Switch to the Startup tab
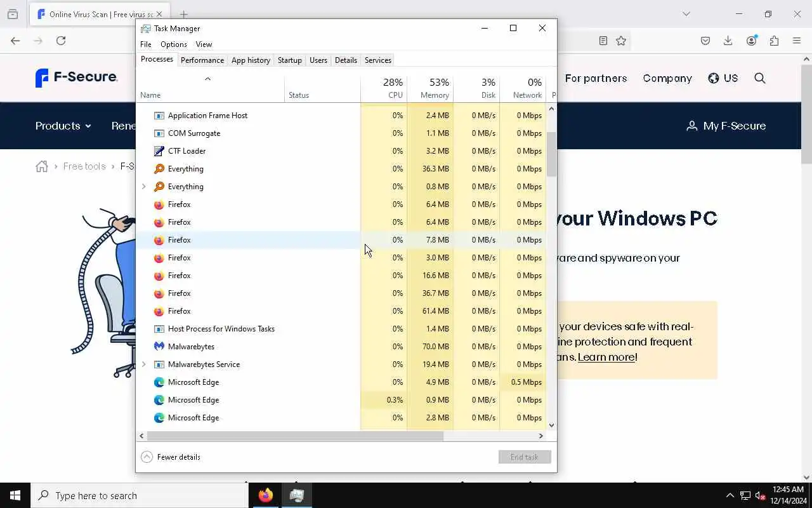Screen dimensions: 812x508 pyautogui.click(x=290, y=60)
